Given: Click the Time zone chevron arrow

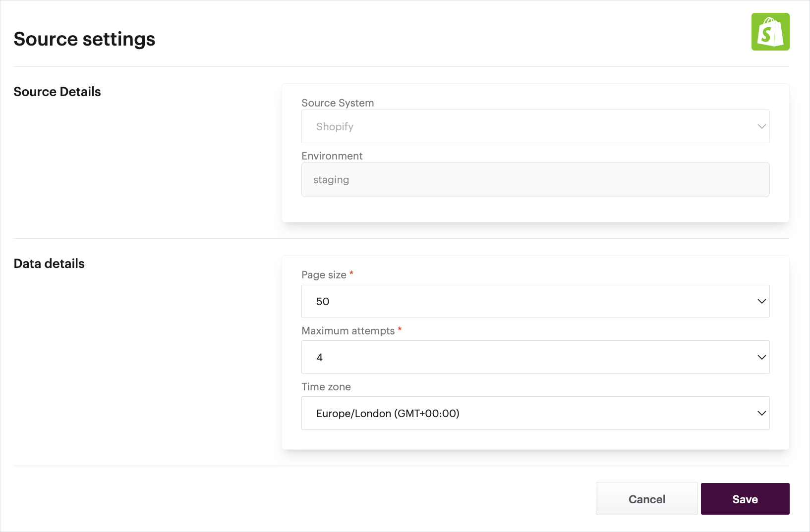Looking at the screenshot, I should point(761,413).
